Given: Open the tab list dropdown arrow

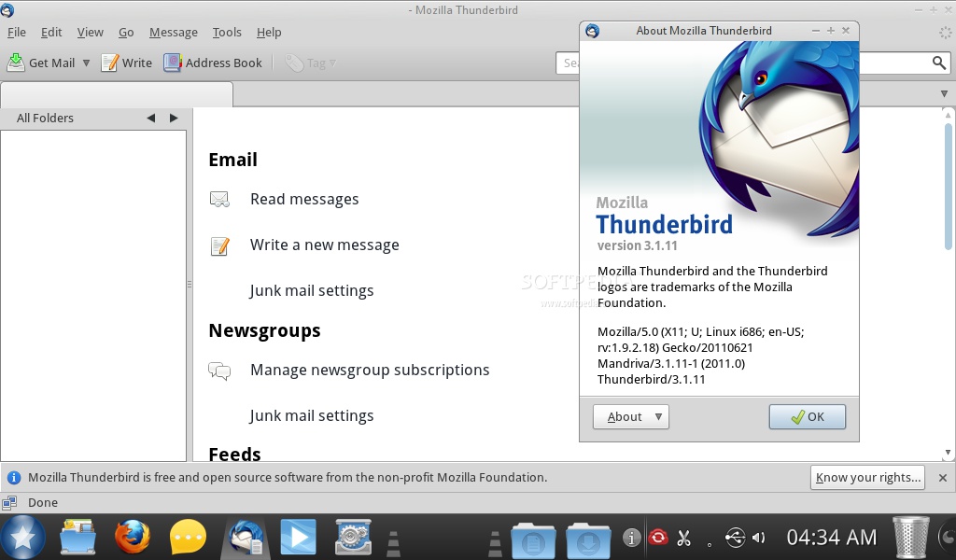Looking at the screenshot, I should 944,94.
